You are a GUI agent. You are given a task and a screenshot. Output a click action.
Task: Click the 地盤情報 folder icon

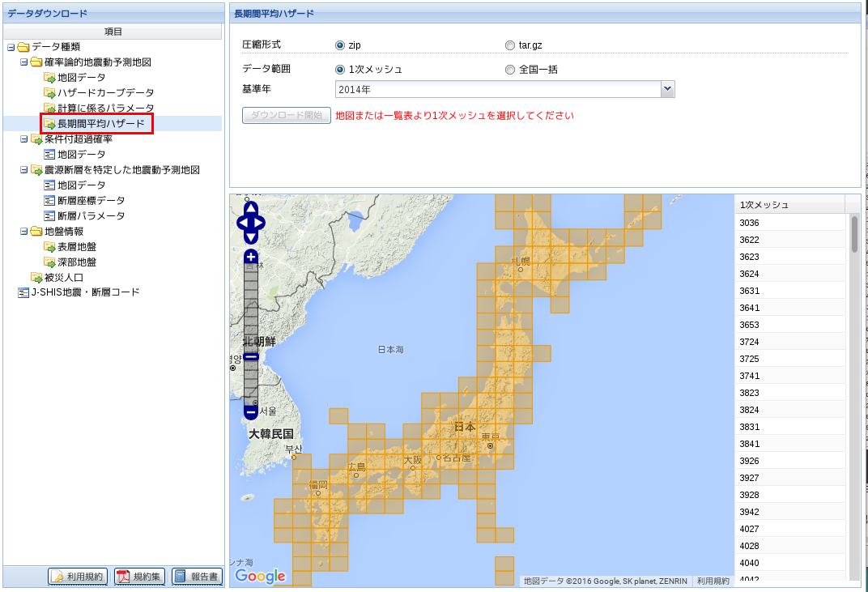click(x=36, y=232)
